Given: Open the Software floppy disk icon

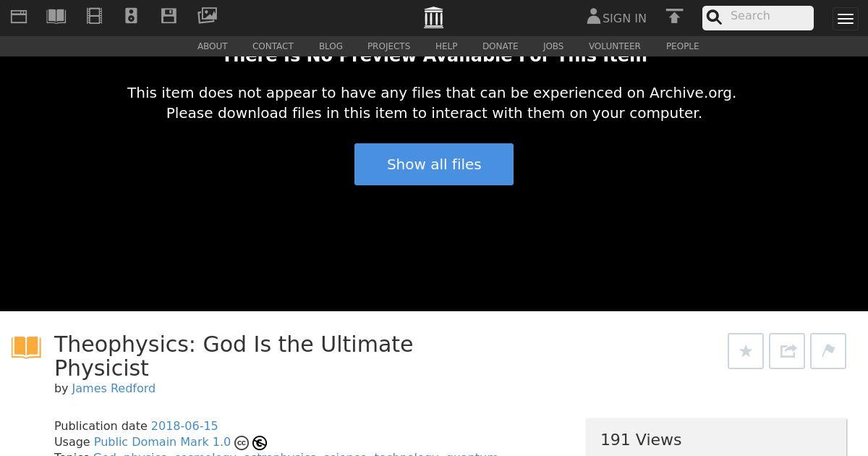Looking at the screenshot, I should [x=169, y=16].
